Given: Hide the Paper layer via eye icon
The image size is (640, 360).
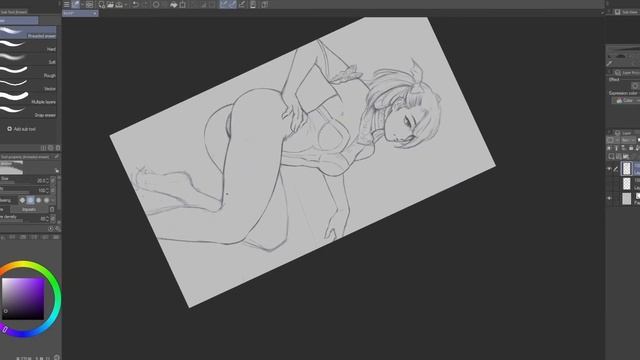Looking at the screenshot, I should click(x=609, y=198).
